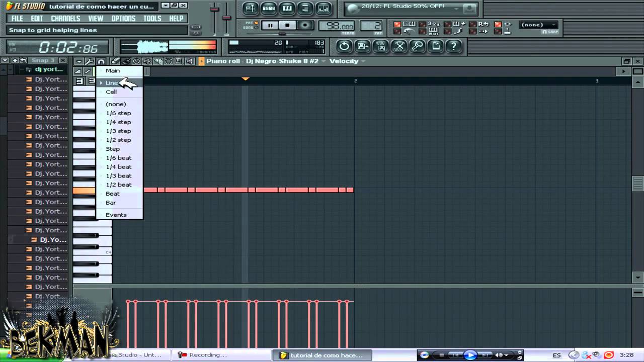
Task: Click the piano roll vertical scrollbar thumb
Action: (x=637, y=184)
